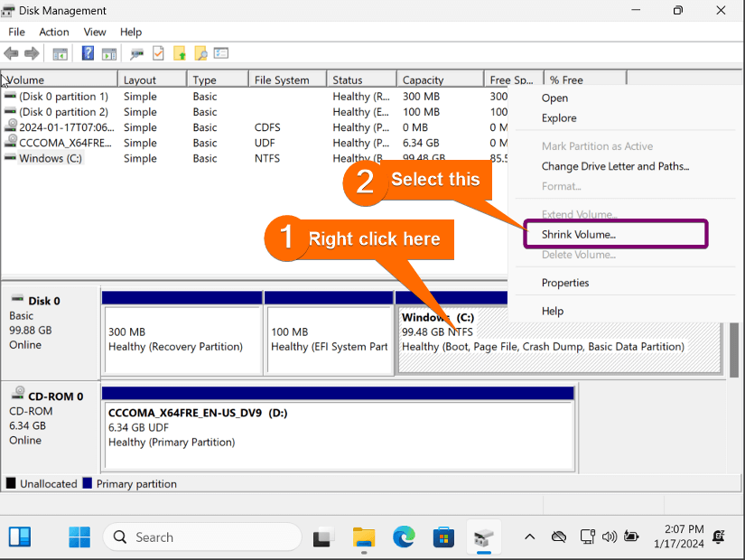Click the document-with-checkmark toolbar icon
The height and width of the screenshot is (560, 745).
tap(158, 53)
